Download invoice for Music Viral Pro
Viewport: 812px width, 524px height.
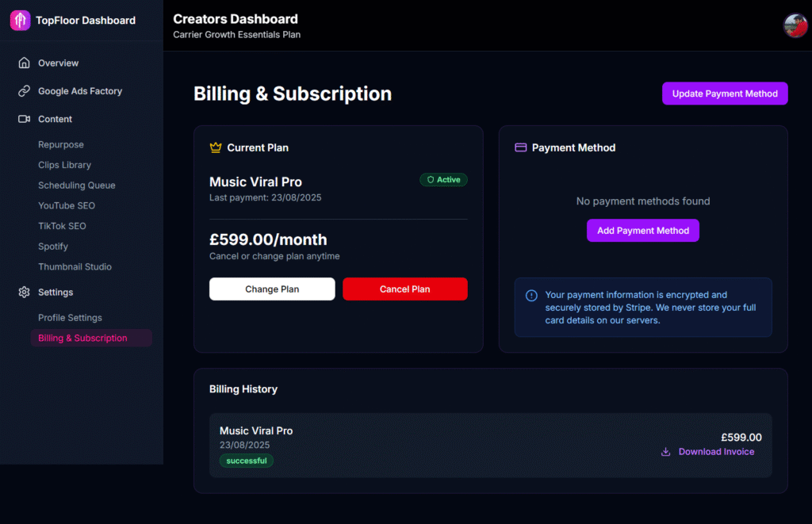click(x=716, y=452)
